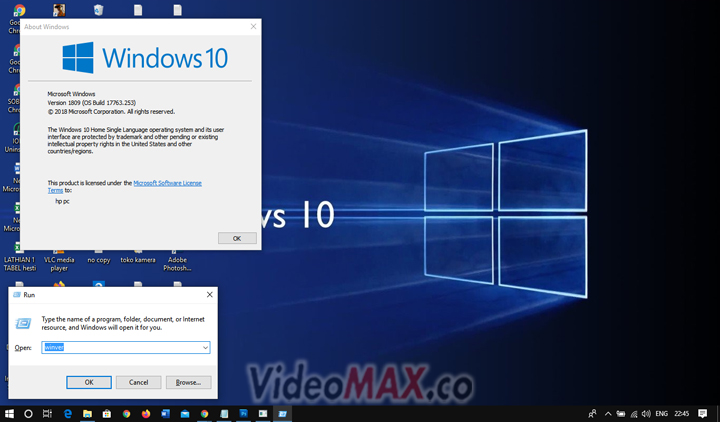The height and width of the screenshot is (422, 720).
Task: Open Task View from the taskbar
Action: pos(47,414)
